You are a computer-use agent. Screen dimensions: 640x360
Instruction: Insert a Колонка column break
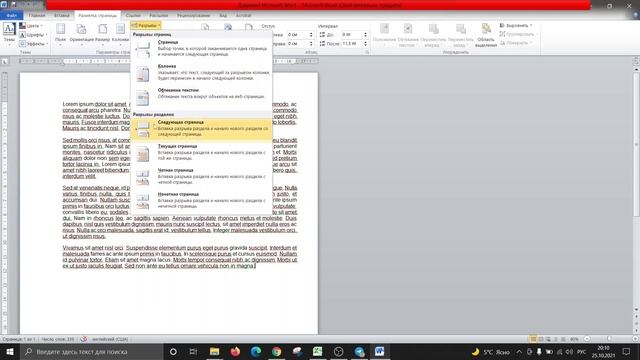202,72
